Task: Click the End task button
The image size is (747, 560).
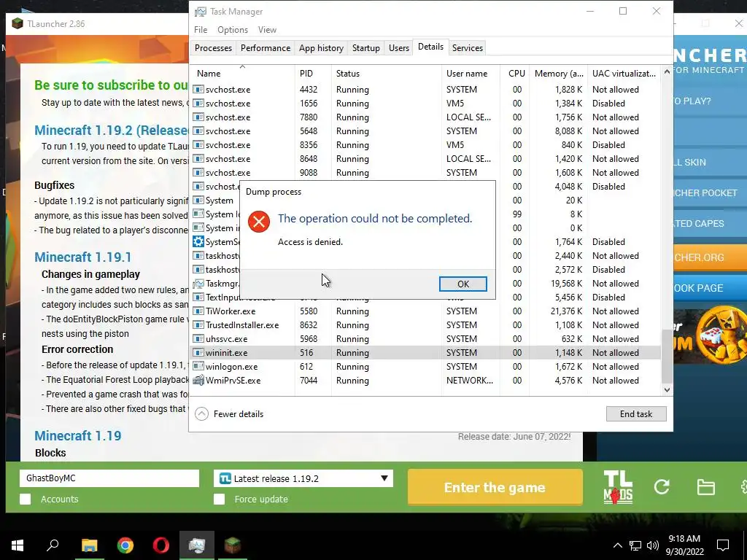Action: [635, 414]
